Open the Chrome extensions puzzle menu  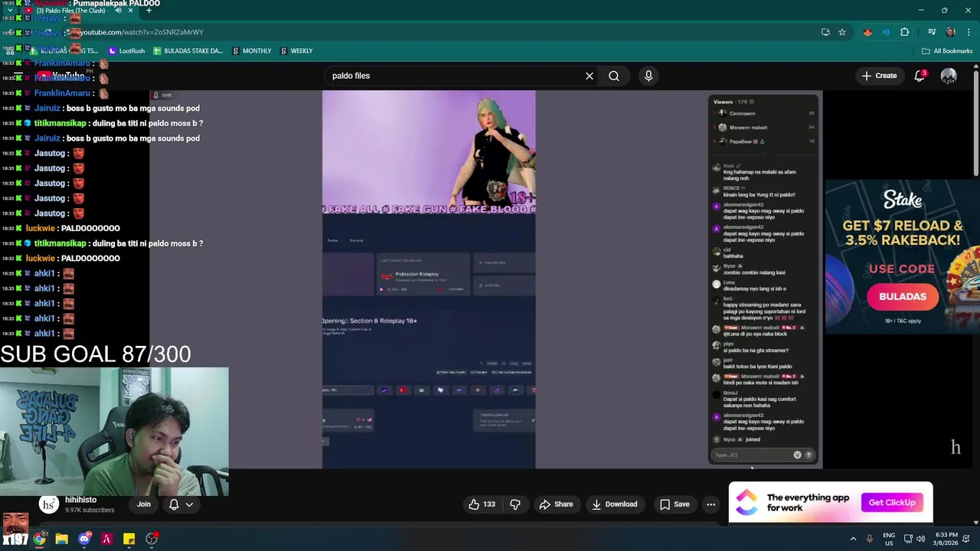click(x=905, y=32)
